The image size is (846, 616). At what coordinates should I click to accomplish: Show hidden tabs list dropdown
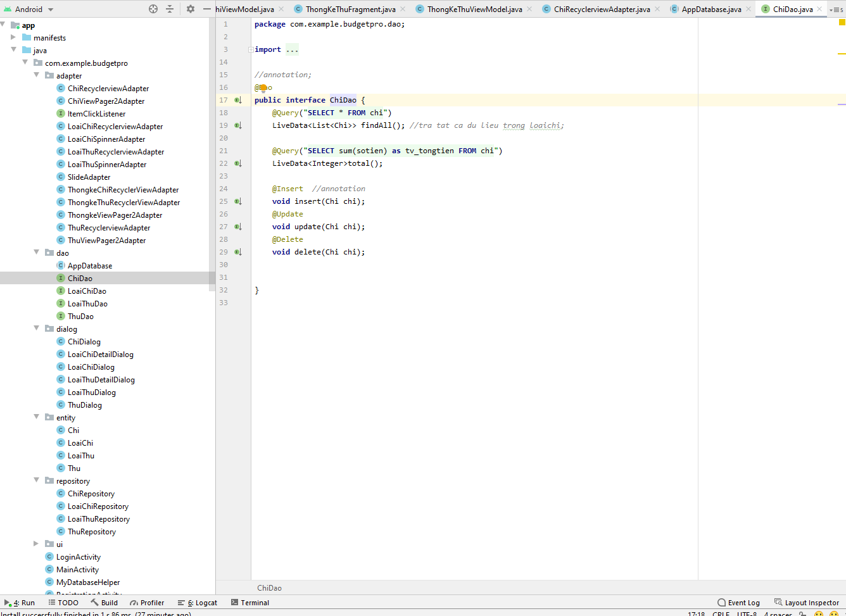(837, 9)
